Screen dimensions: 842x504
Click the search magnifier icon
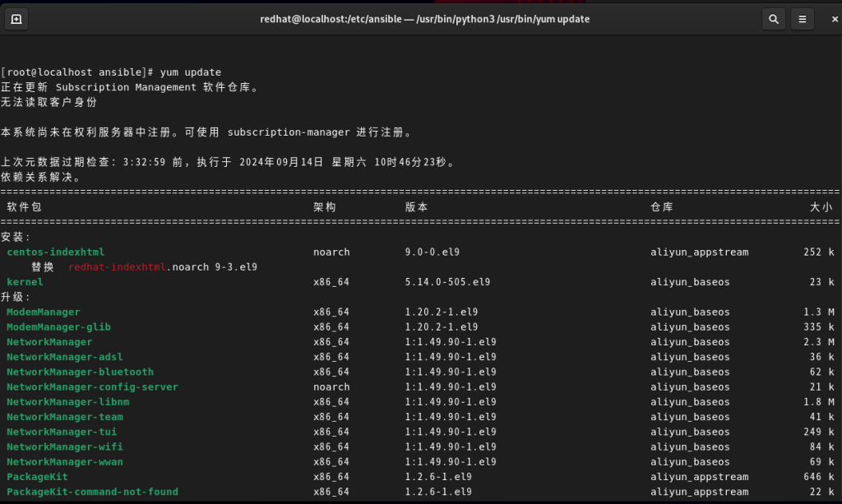click(x=773, y=19)
